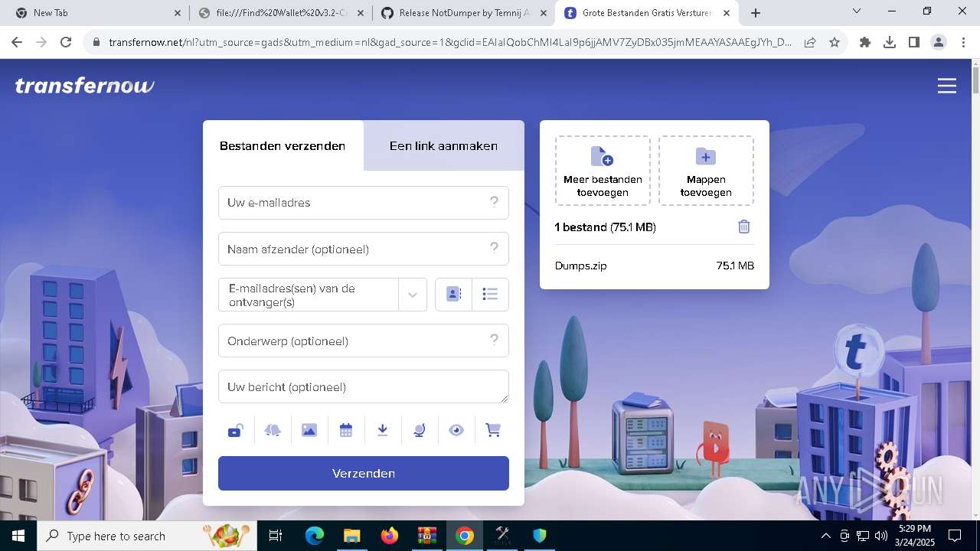The image size is (980, 551).
Task: Open the volume control in tray
Action: (x=881, y=536)
